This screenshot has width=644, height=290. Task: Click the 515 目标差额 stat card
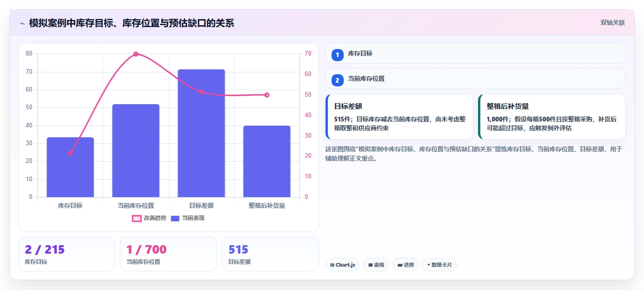(x=270, y=254)
